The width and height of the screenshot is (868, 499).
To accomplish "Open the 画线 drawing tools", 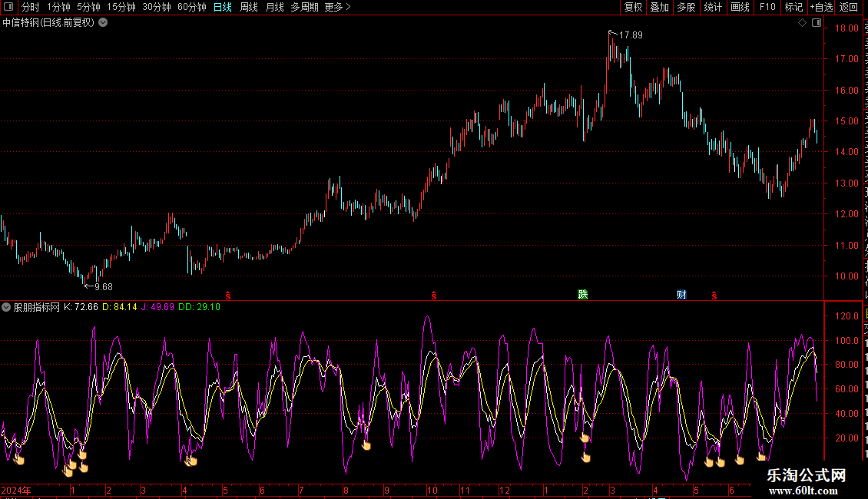I will coord(740,7).
